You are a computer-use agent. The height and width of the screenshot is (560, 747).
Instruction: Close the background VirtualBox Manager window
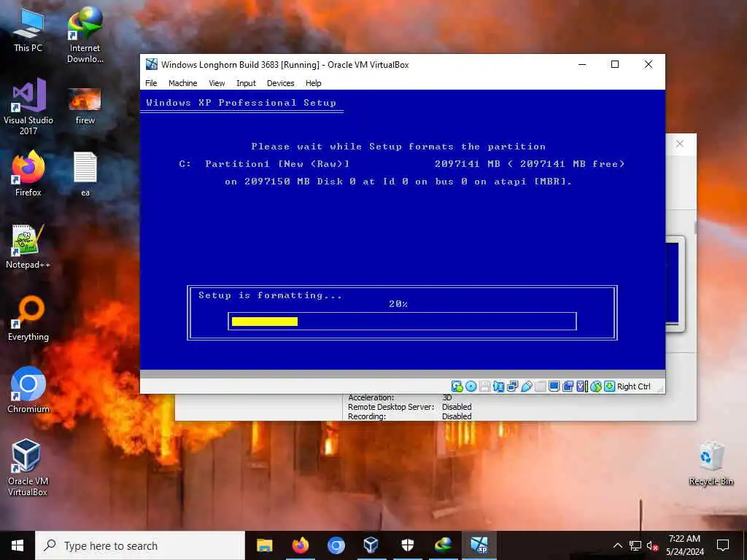680,144
